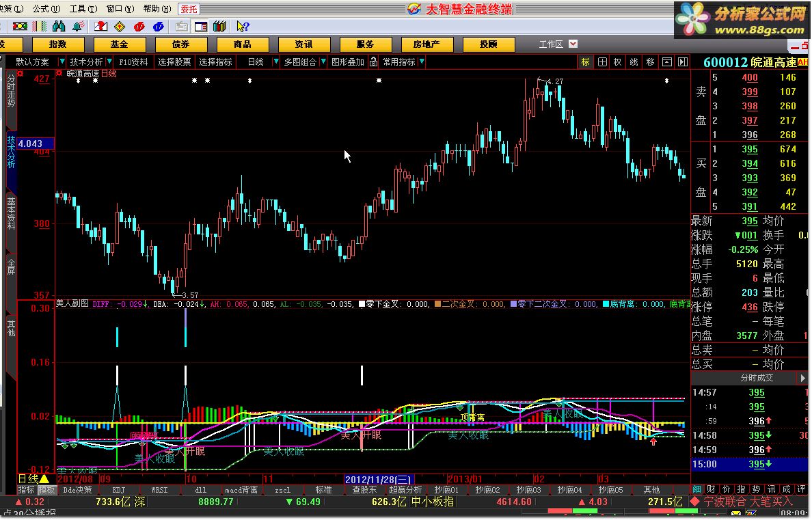812x520 pixels.
Task: Switch to the 抄底01 tab
Action: pos(446,490)
